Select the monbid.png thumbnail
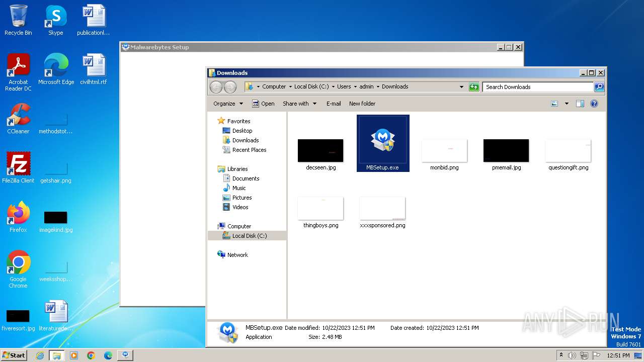Screen dimensions: 644x362 point(444,155)
